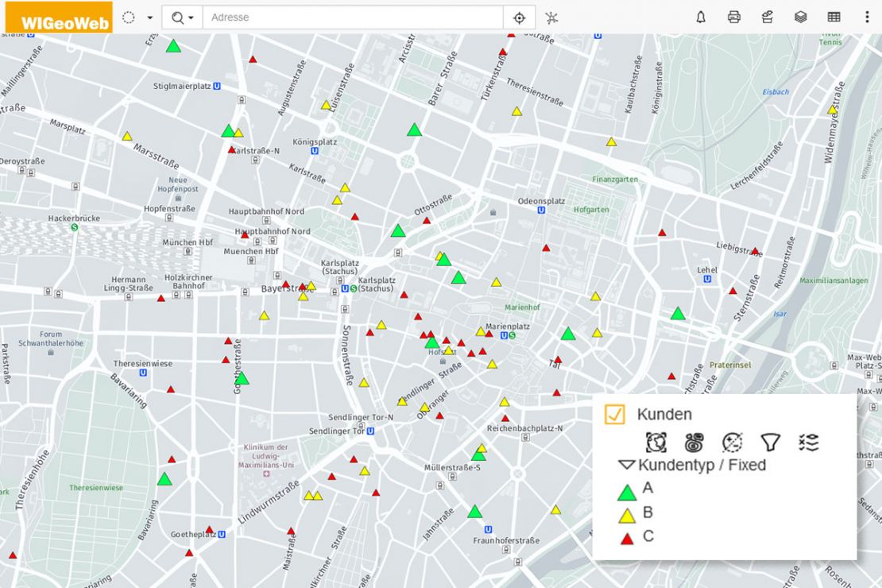Select the dashed-circle selection tool in toolbar
The height and width of the screenshot is (588, 882).
pyautogui.click(x=128, y=17)
